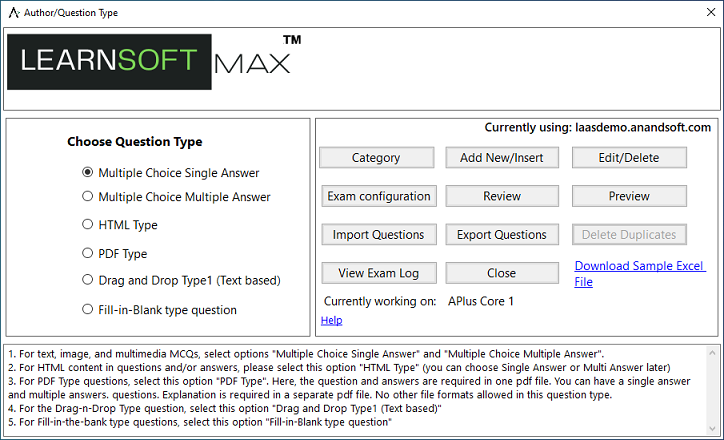Open View Exam Log
Screen dimensions: 724x440
pyautogui.click(x=378, y=273)
